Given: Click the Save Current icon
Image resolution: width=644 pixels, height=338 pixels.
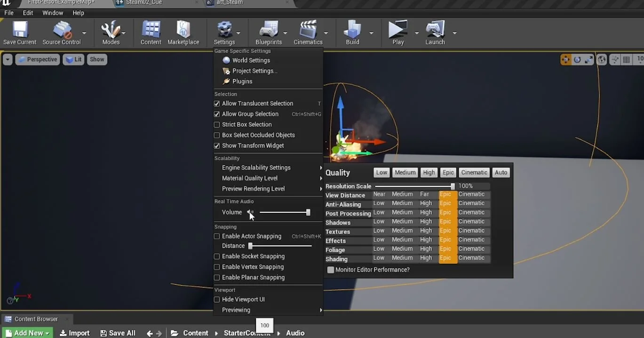Looking at the screenshot, I should pyautogui.click(x=19, y=28).
